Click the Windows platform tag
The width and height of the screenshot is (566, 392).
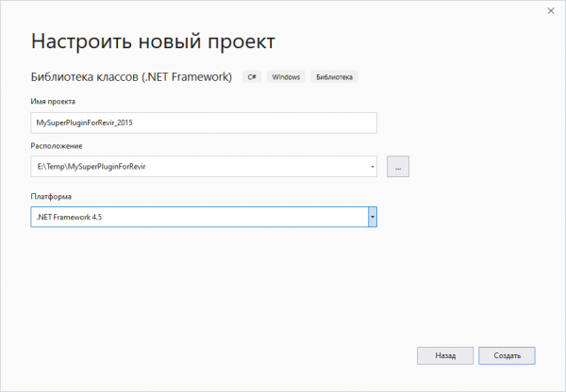(287, 77)
